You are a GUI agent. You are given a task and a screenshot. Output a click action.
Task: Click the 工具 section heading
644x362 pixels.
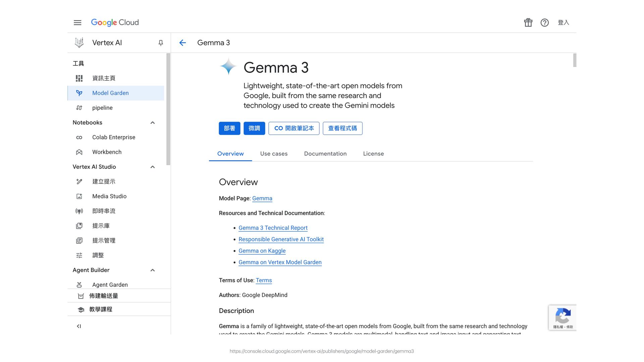(x=78, y=63)
